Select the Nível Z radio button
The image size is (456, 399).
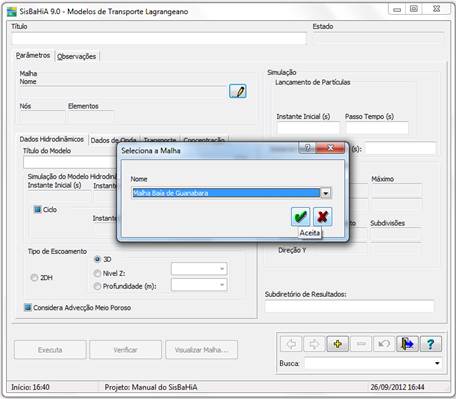coord(97,273)
